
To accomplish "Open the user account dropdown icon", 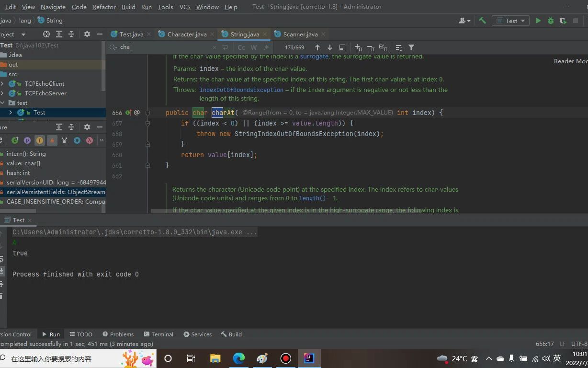I will (x=464, y=21).
